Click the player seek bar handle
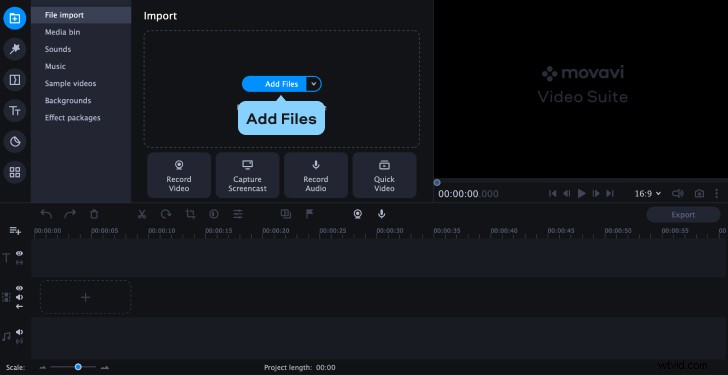 437,182
